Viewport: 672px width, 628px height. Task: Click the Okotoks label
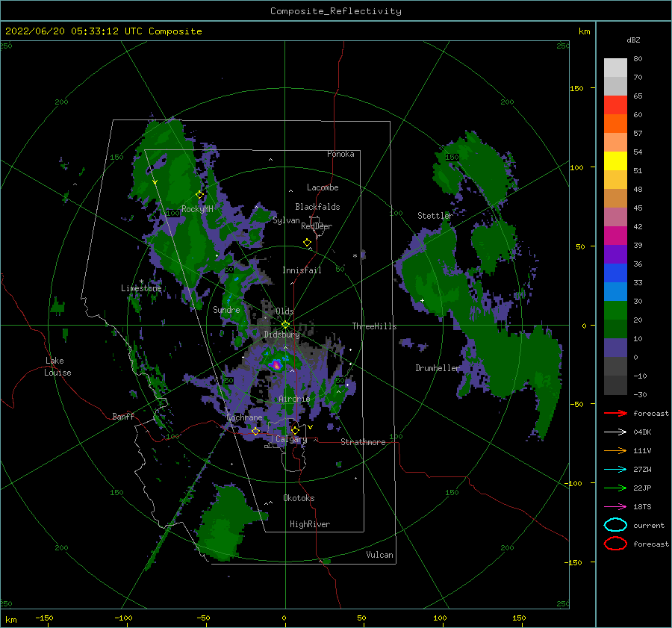tap(299, 498)
